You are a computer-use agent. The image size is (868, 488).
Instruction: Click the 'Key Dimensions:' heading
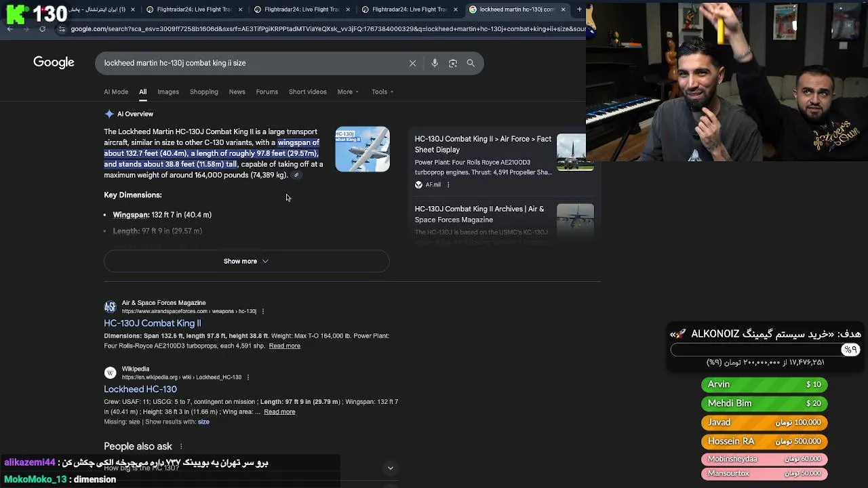[132, 195]
